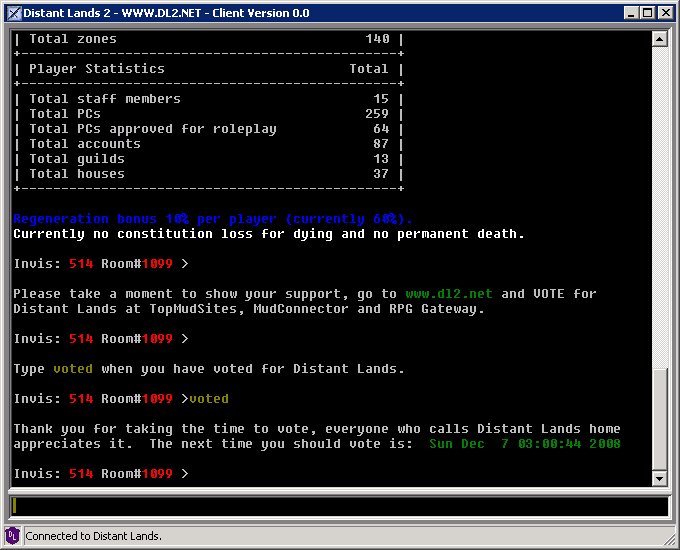Screen dimensions: 680x550
Task: Click the crossed-swords app icon in title bar
Action: coord(14,13)
